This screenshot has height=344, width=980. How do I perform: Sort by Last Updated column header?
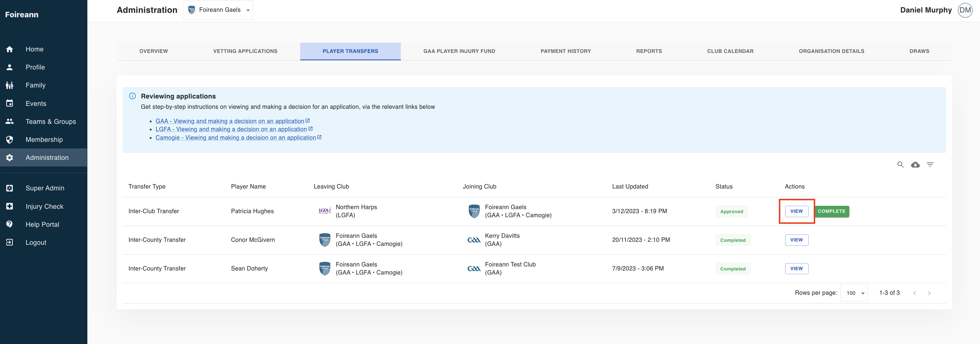point(630,186)
